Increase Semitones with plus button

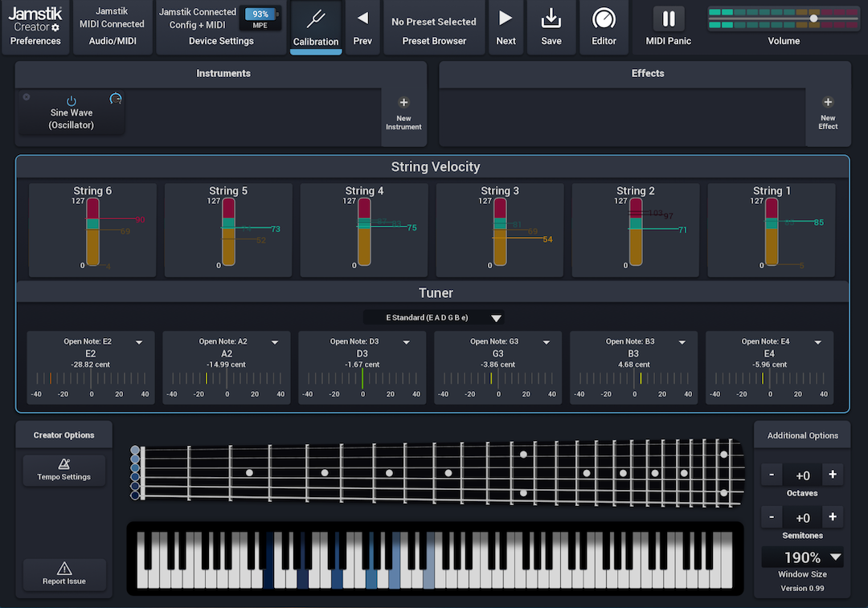832,516
